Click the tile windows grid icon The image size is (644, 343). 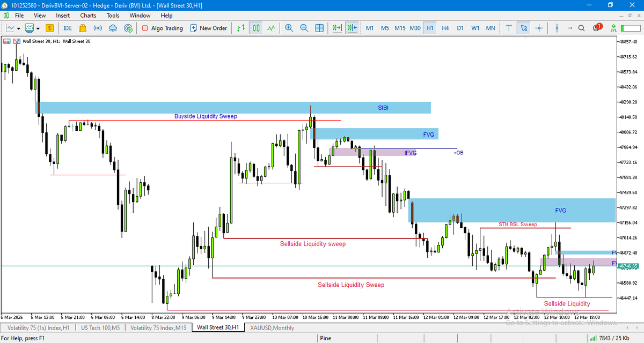coord(319,28)
